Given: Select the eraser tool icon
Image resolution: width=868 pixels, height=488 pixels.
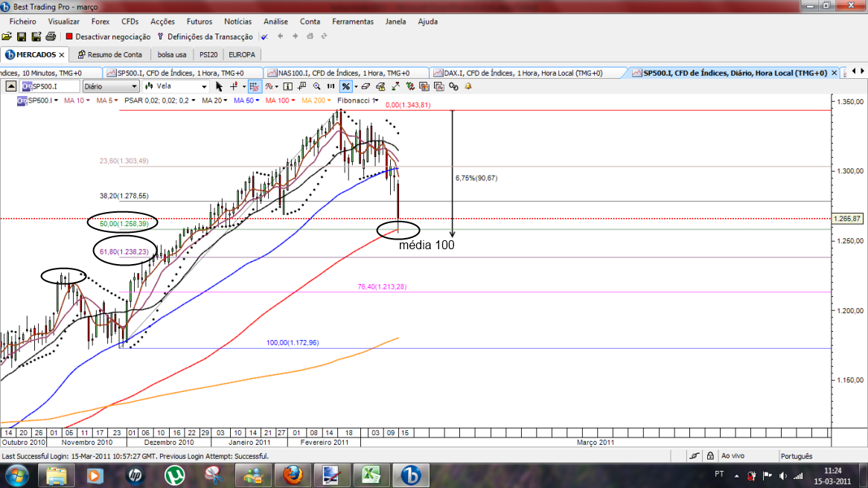Looking at the screenshot, I should pyautogui.click(x=366, y=86).
